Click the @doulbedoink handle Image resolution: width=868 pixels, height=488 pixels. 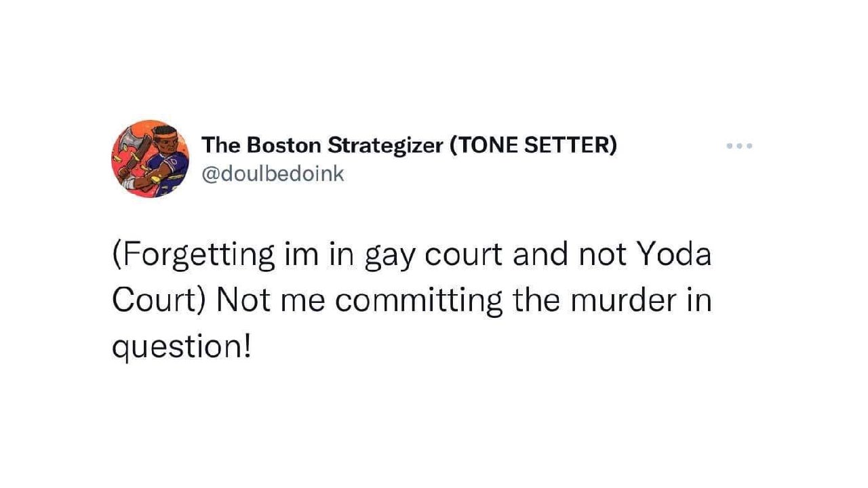click(x=273, y=174)
